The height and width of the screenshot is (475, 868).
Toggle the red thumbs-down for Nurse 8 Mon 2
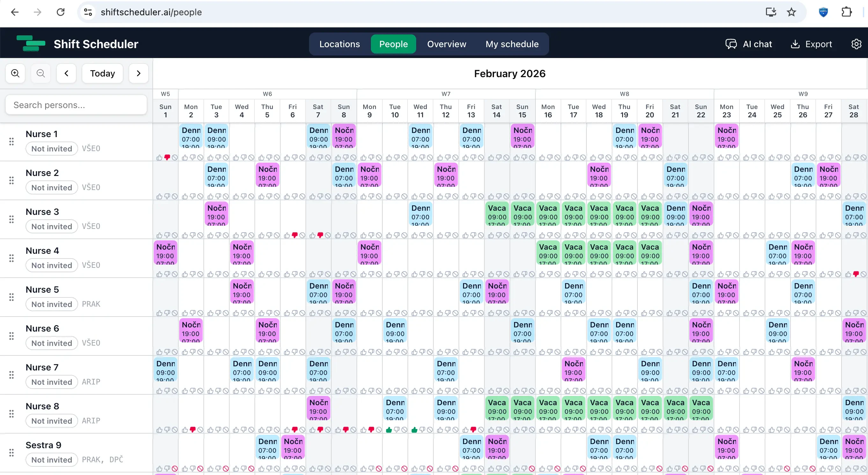(192, 430)
